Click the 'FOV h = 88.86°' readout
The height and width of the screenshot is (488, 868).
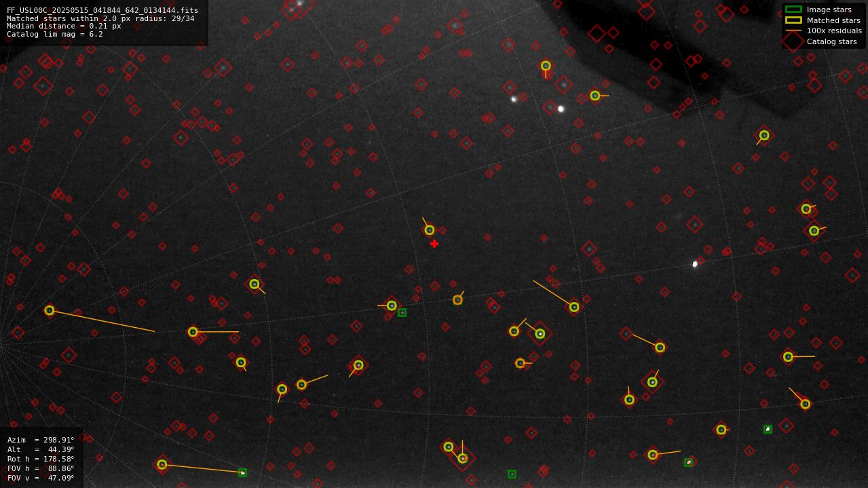[41, 468]
